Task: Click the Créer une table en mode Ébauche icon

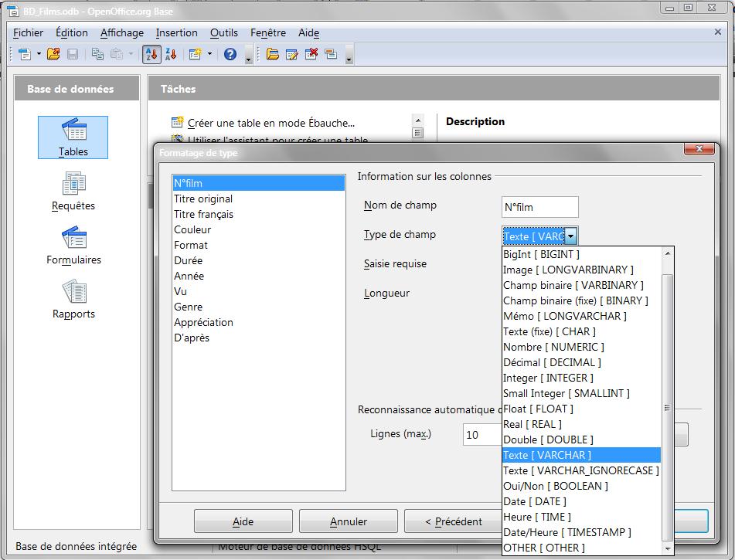Action: coord(177,122)
